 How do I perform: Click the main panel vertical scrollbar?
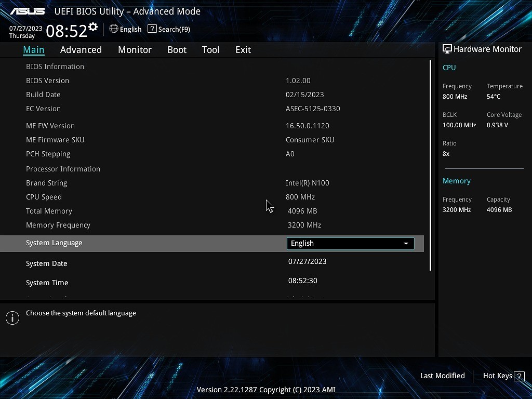coord(430,165)
